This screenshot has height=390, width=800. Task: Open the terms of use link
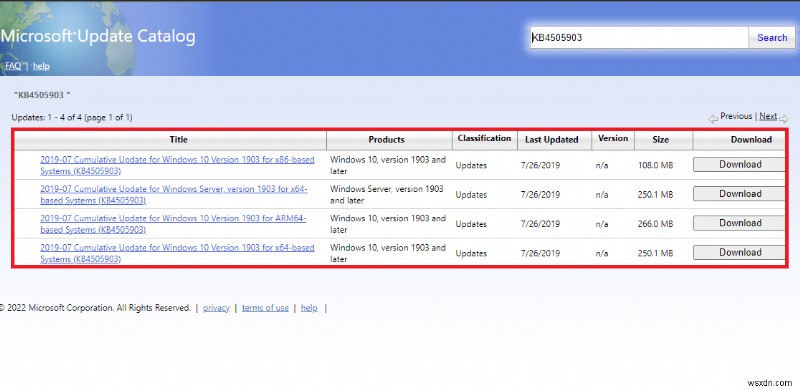pyautogui.click(x=265, y=308)
